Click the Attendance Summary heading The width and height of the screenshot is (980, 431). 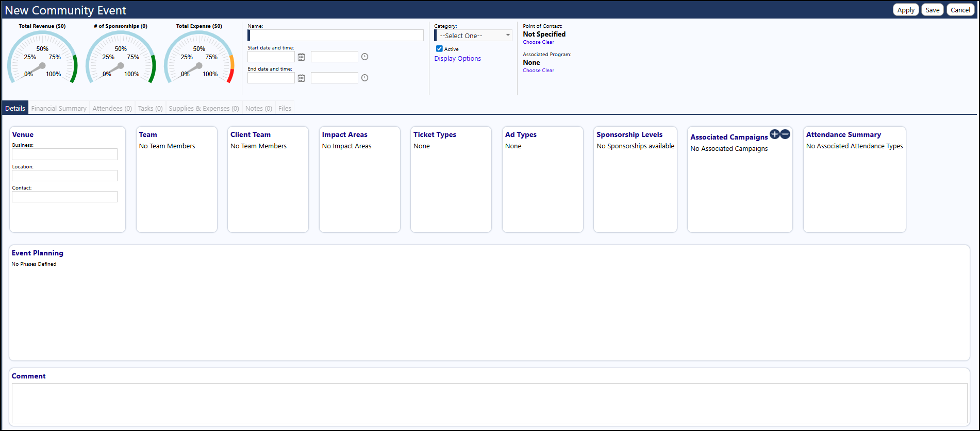click(x=843, y=134)
